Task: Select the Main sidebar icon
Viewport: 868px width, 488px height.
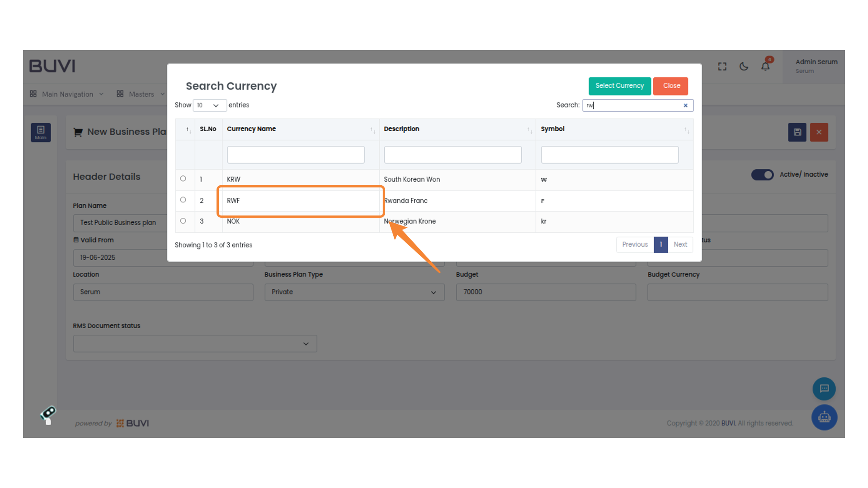Action: (41, 132)
